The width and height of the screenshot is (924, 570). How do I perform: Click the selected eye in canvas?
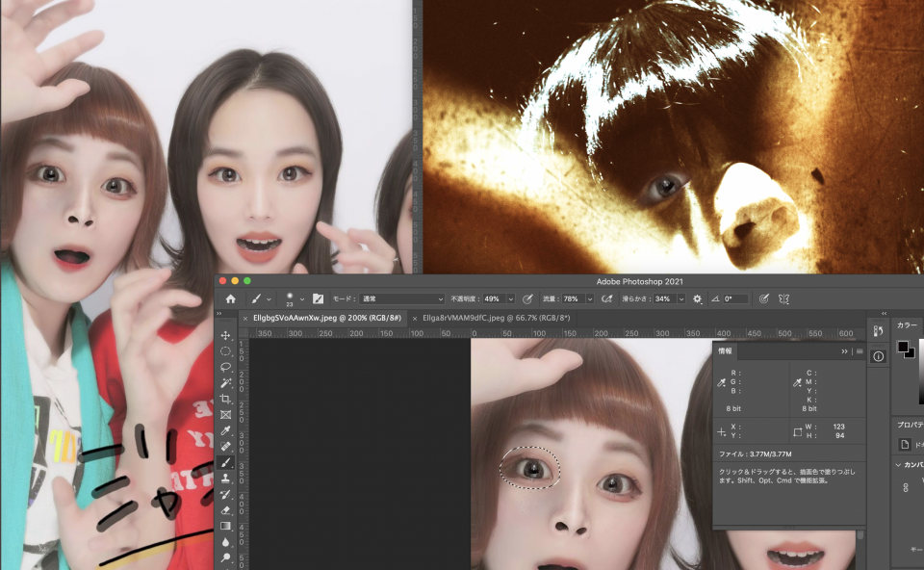click(x=530, y=468)
